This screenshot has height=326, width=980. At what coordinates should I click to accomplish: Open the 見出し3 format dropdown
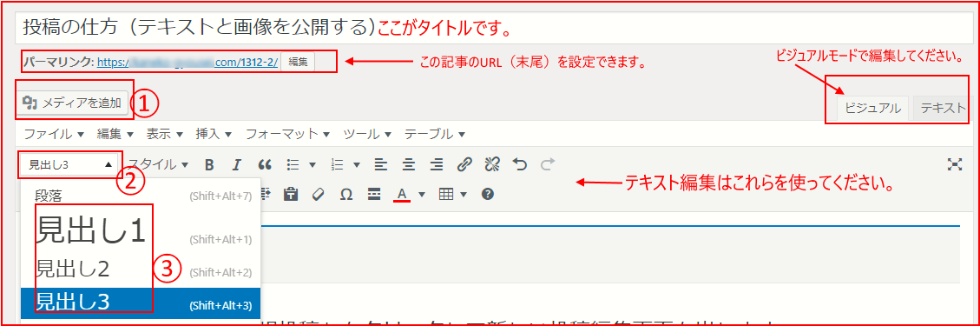coord(70,165)
